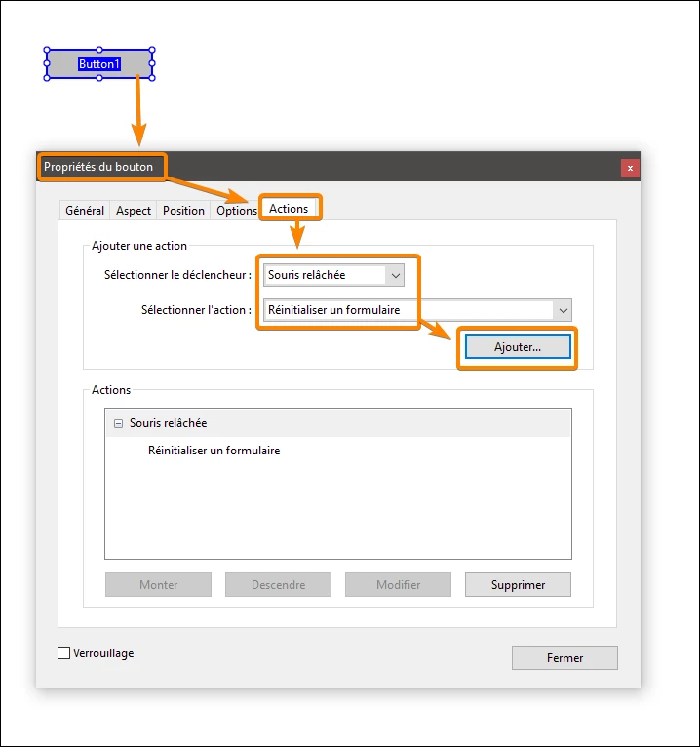Switch to the Général tab
Image resolution: width=700 pixels, height=747 pixels.
pos(85,211)
